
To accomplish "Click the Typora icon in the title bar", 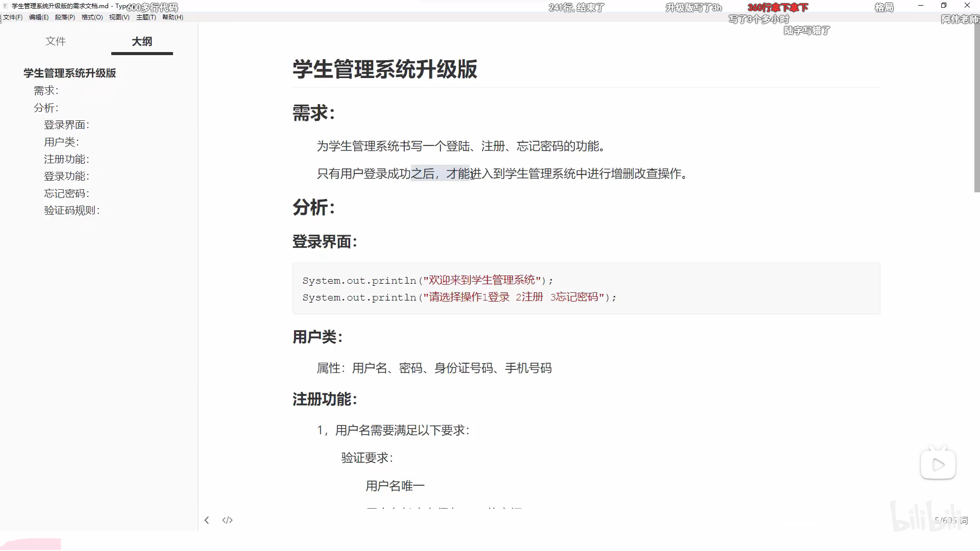I will click(x=5, y=6).
